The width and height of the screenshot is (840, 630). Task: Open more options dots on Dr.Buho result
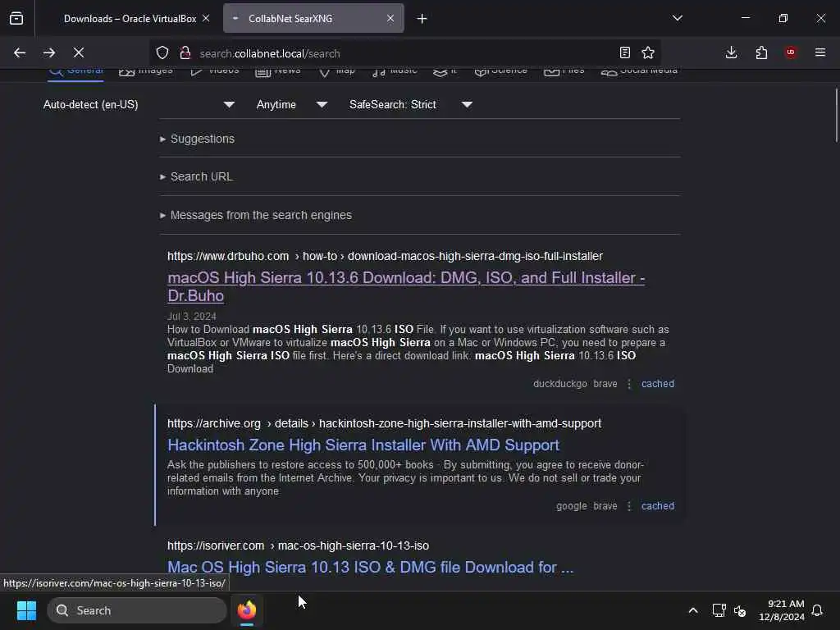(x=629, y=384)
